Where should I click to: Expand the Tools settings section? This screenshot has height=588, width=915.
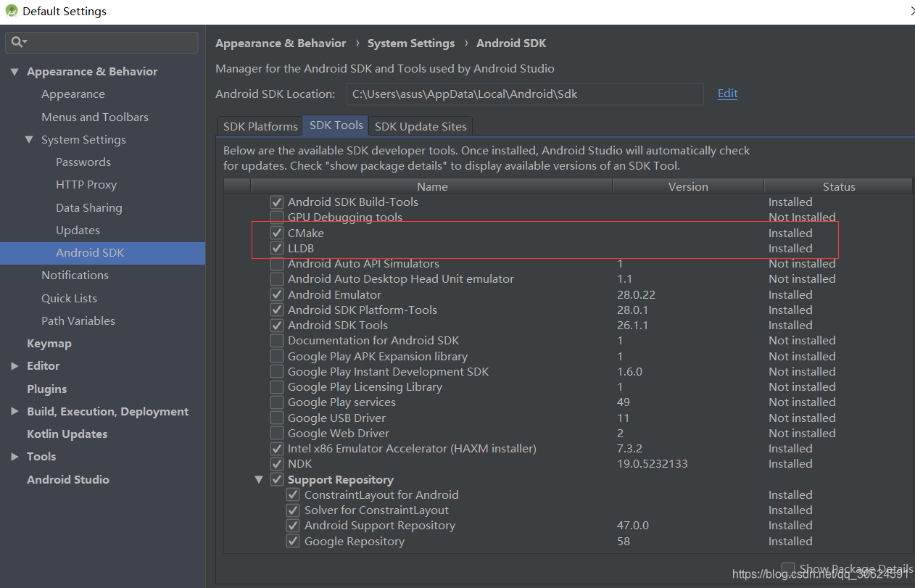tap(15, 457)
